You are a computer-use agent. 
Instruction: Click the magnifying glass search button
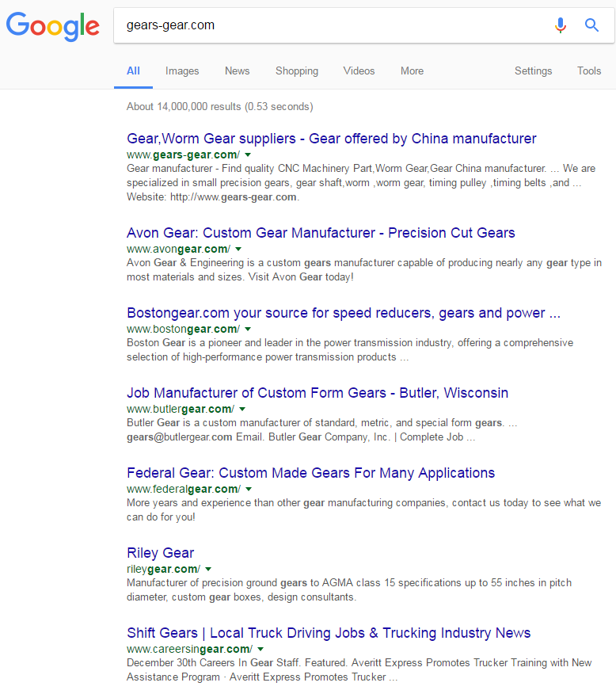pyautogui.click(x=591, y=25)
